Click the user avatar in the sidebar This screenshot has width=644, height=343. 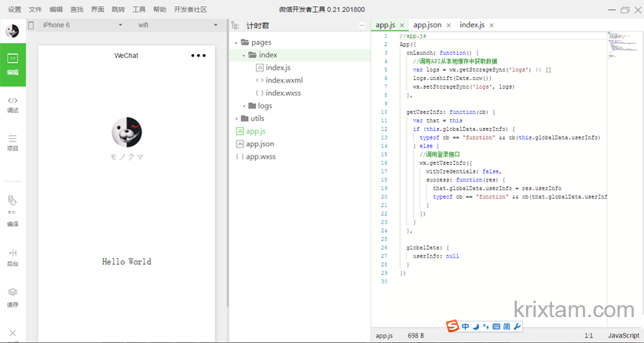(13, 31)
